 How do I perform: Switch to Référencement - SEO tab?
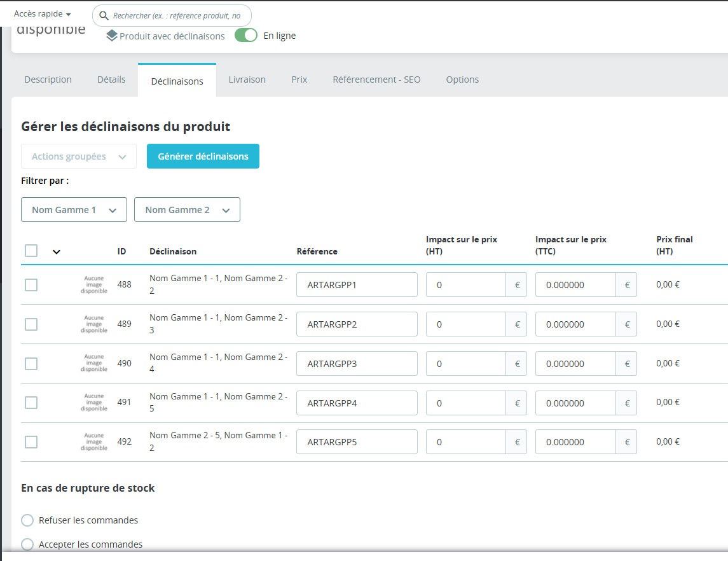point(376,80)
